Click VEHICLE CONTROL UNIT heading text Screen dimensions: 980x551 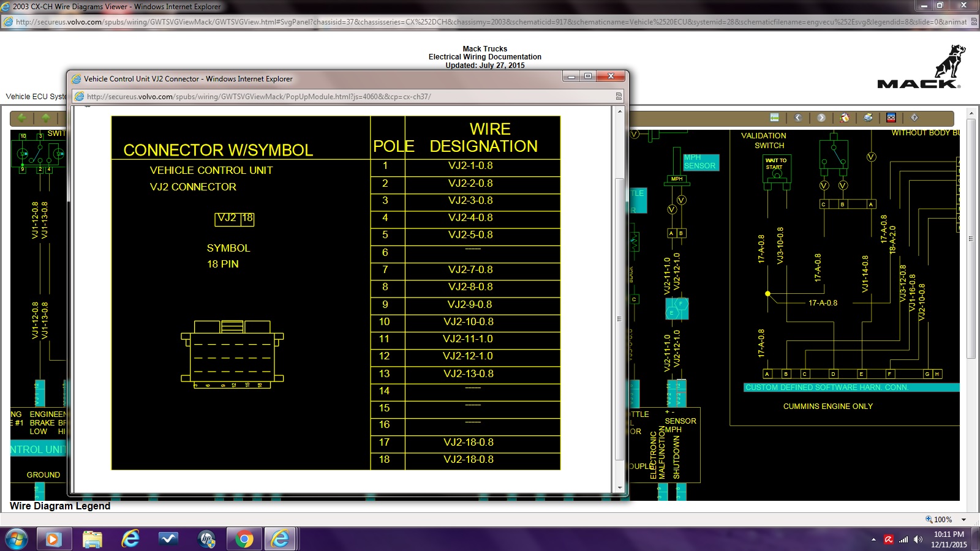(211, 170)
